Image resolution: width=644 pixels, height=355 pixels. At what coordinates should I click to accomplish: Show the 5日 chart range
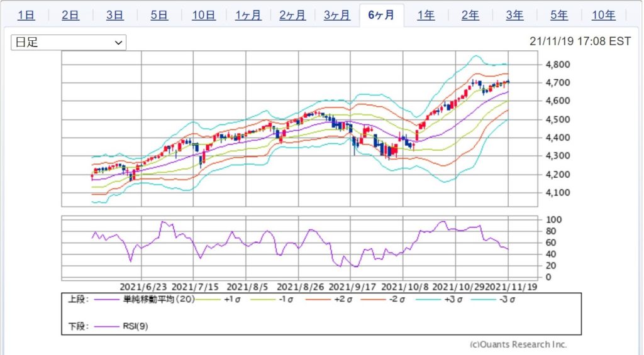click(159, 16)
